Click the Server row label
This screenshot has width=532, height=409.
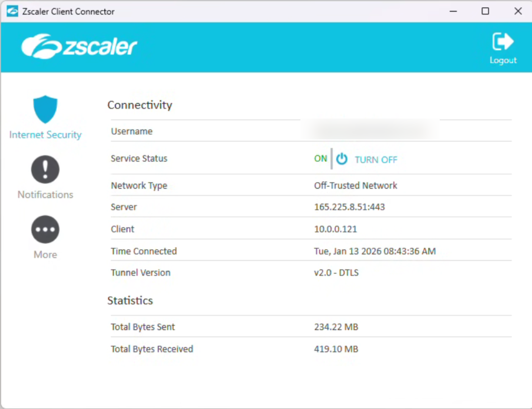pos(124,207)
